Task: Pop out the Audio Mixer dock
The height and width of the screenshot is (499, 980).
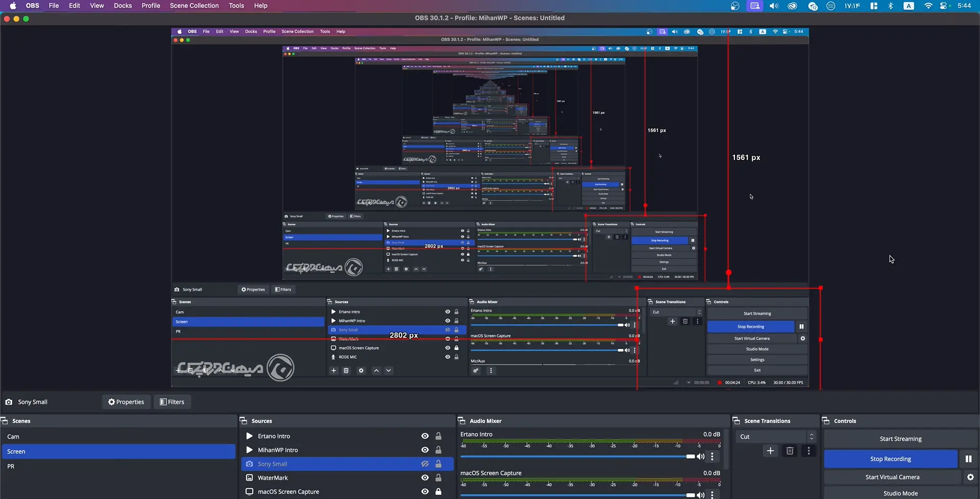Action: pos(461,421)
